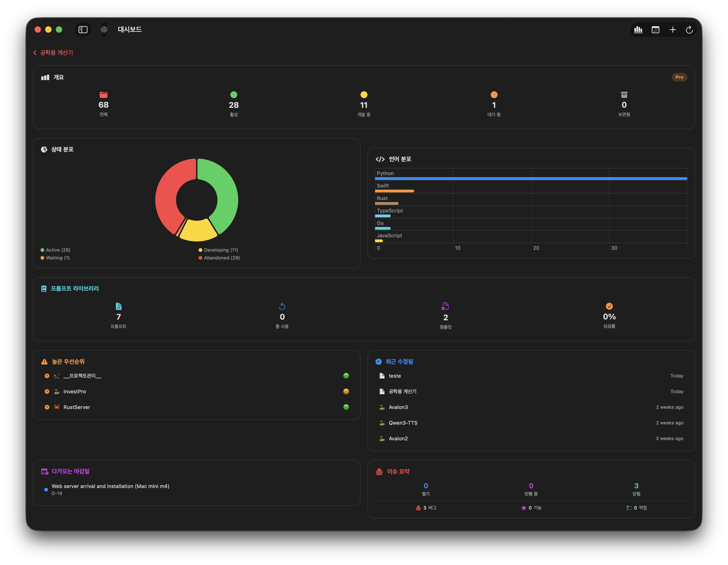Click the globe icon beside 대시보드
728x565 pixels.
click(104, 30)
